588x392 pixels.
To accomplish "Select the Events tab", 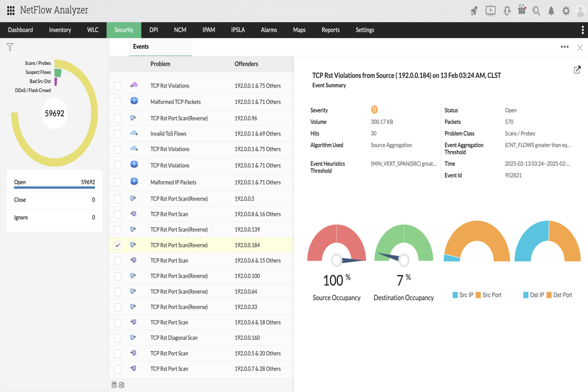I will click(161, 47).
